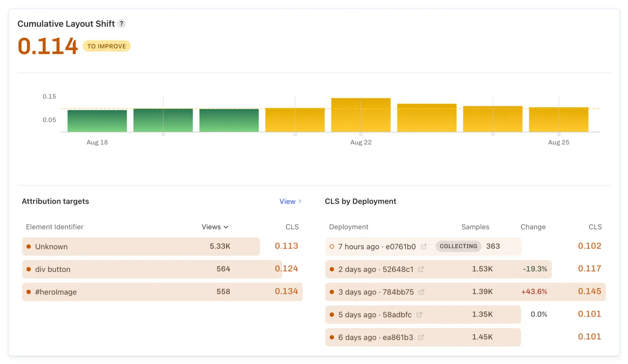The height and width of the screenshot is (364, 628).
Task: Open external link icon for deployment 52648c1
Action: tap(421, 269)
